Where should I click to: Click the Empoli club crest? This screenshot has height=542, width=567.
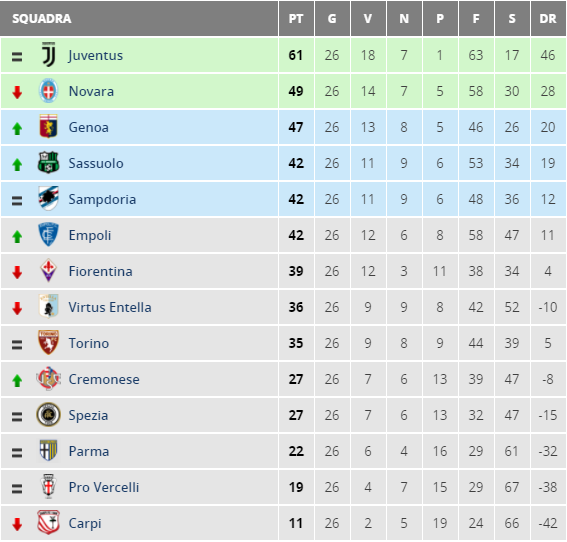coord(48,234)
